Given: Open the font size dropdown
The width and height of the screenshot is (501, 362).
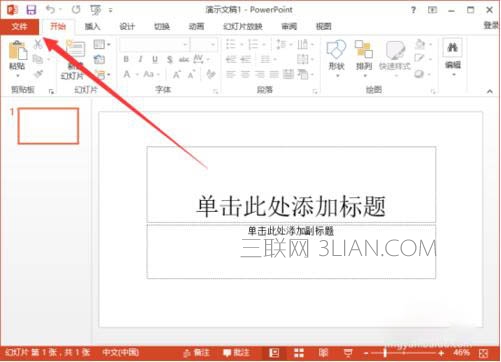Looking at the screenshot, I should click(x=213, y=44).
